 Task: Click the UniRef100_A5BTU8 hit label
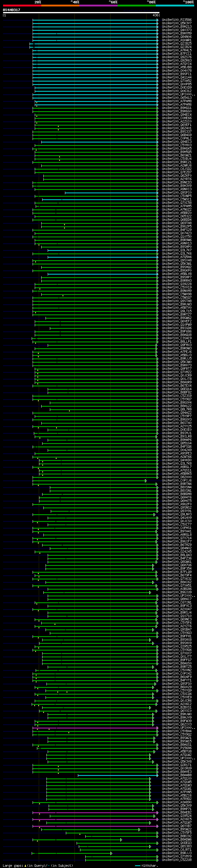(x=177, y=751)
